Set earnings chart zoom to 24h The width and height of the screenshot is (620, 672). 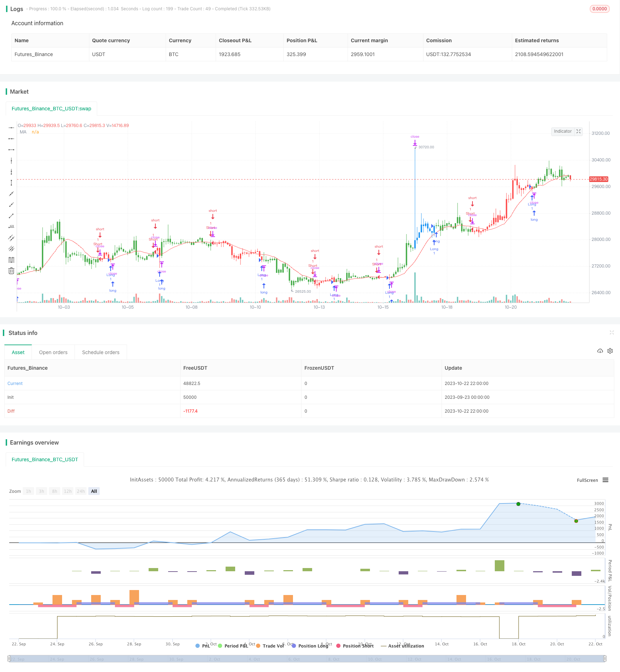pos(81,491)
